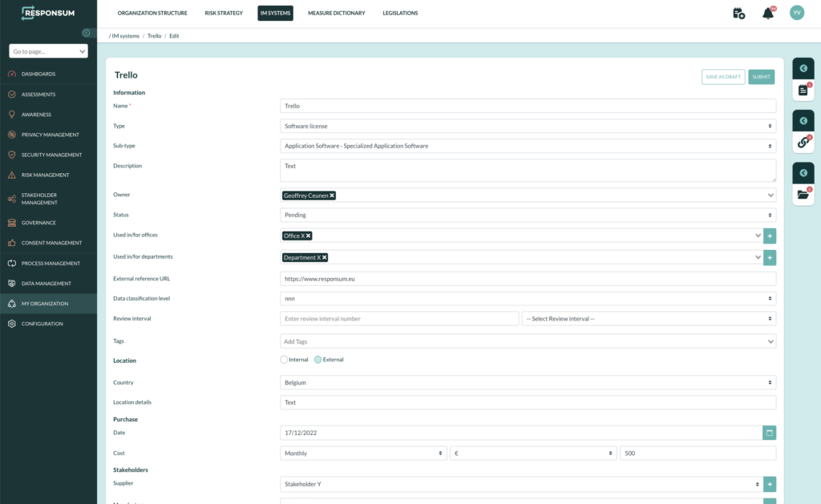Screen dimensions: 821x504
Task: Open the Data classification level dropdown
Action: [528, 299]
